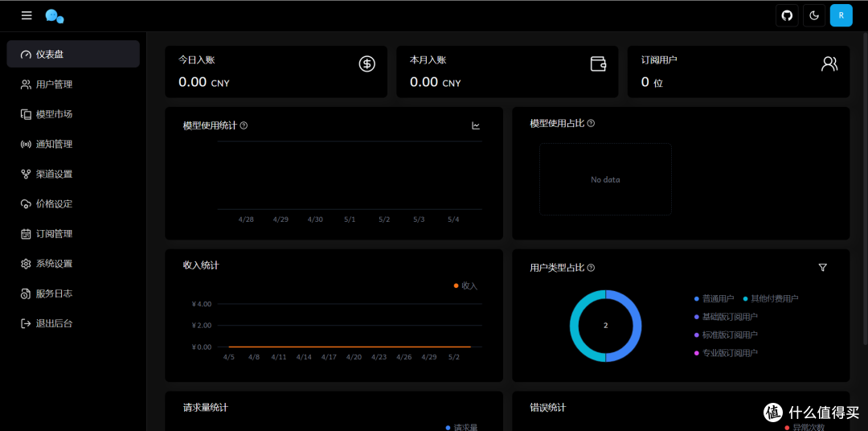This screenshot has width=868, height=431.
Task: Click the 5/4 date label in 模型使用统计
Action: click(x=453, y=220)
